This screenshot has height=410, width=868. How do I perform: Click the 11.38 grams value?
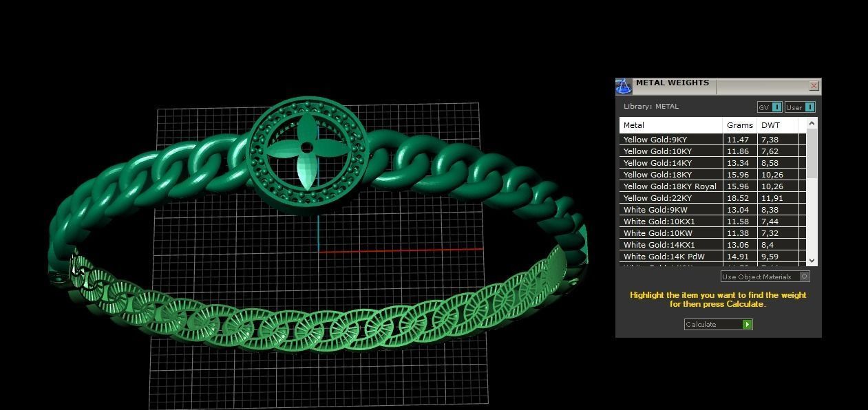click(737, 233)
